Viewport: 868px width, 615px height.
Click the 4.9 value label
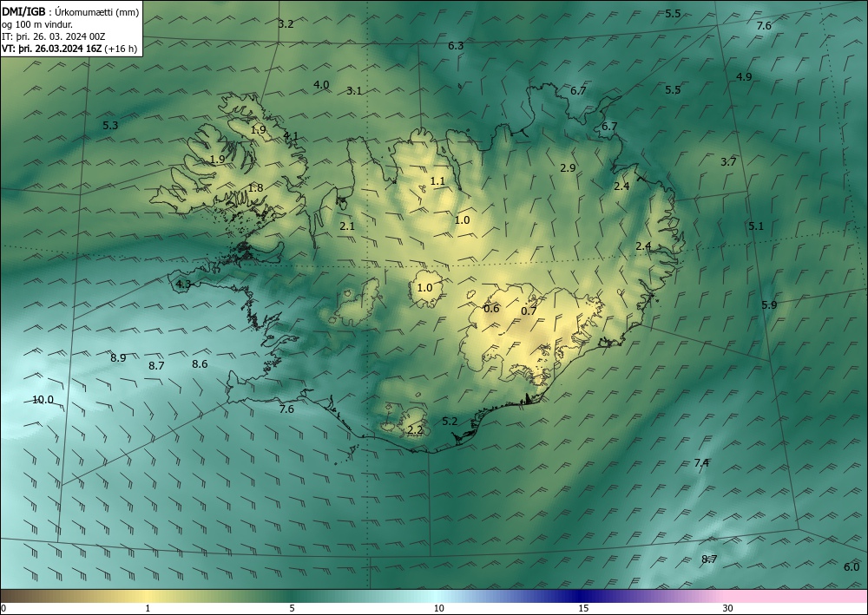[744, 77]
